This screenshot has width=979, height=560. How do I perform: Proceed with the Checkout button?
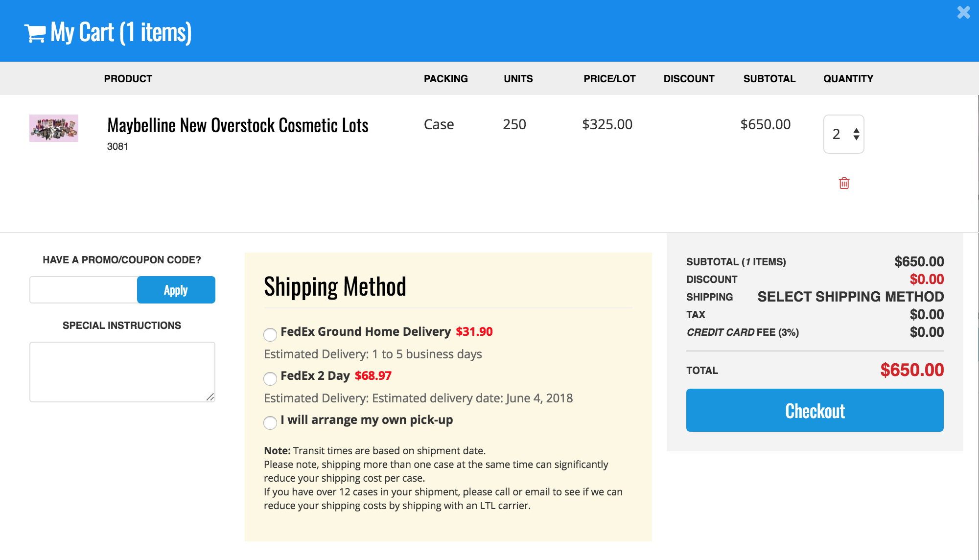815,410
